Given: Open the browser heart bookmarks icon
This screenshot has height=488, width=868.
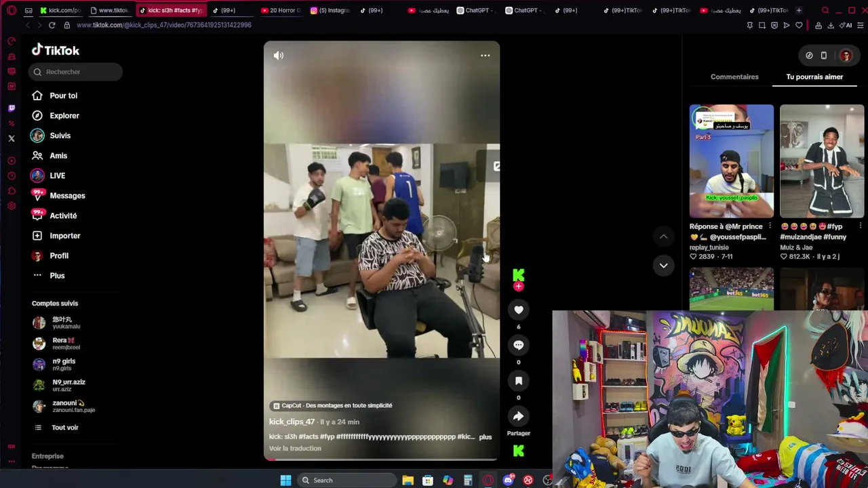Looking at the screenshot, I should (799, 25).
